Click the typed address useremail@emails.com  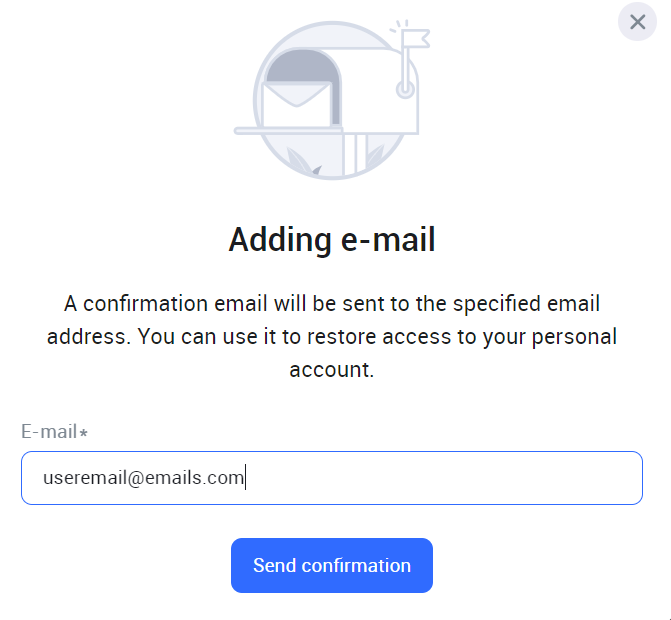pyautogui.click(x=143, y=478)
